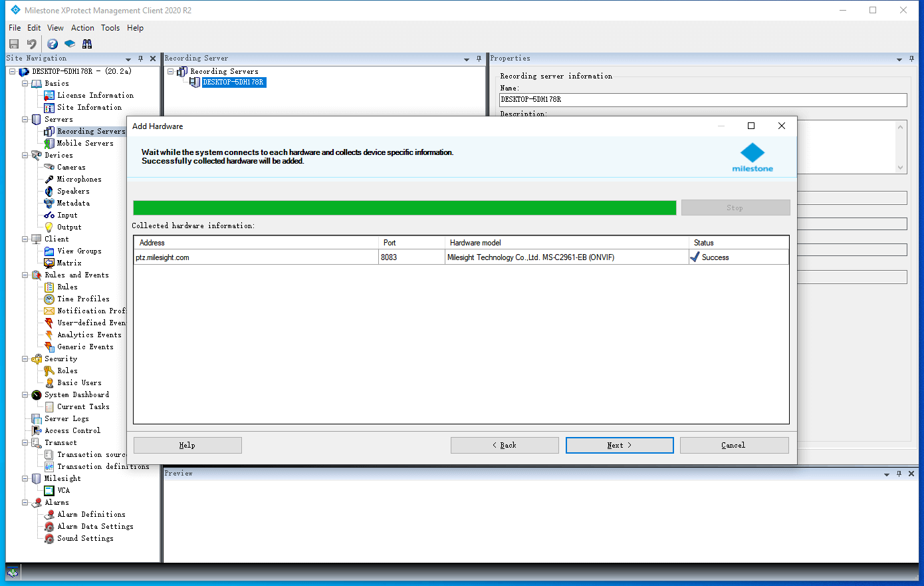
Task: Collapse the Client tree node
Action: pyautogui.click(x=25, y=239)
